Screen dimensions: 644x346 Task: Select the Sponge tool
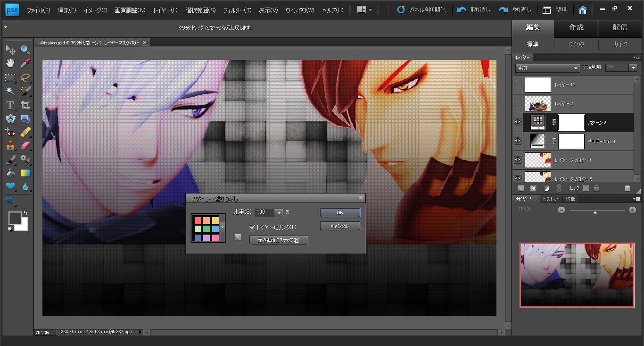pos(10,202)
